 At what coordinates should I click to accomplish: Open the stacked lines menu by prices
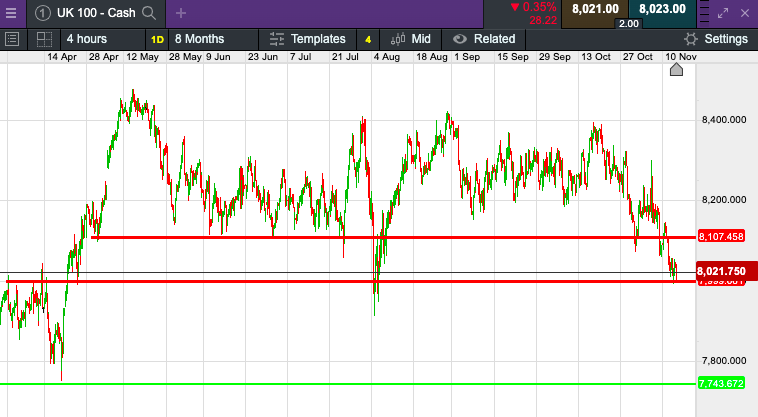coord(704,14)
